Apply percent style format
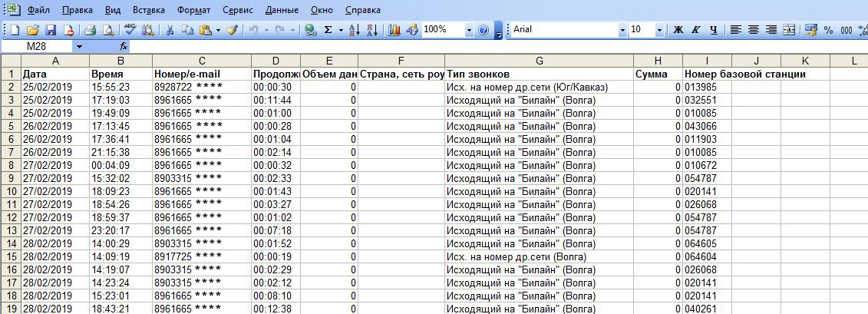The image size is (868, 314). click(828, 31)
